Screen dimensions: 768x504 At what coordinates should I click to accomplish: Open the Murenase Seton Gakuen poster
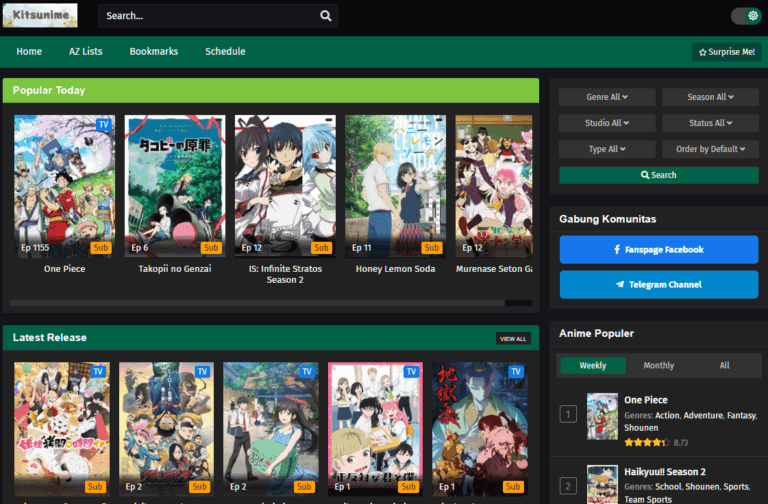pos(494,186)
